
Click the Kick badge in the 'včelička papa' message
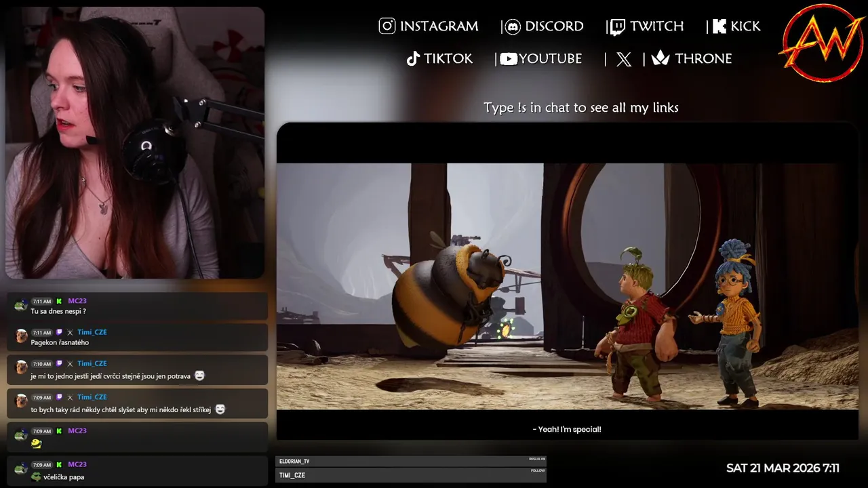click(59, 464)
